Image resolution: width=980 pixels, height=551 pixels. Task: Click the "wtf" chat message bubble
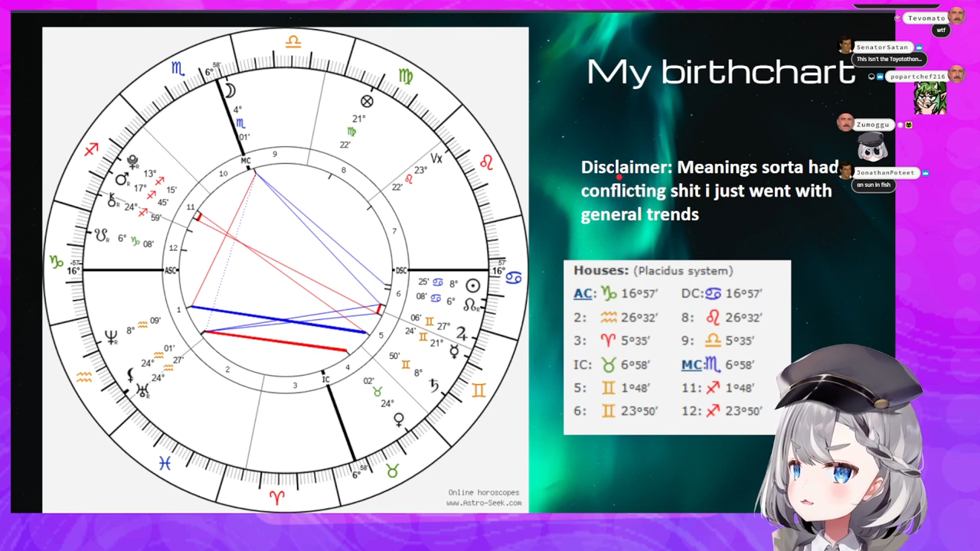point(939,31)
